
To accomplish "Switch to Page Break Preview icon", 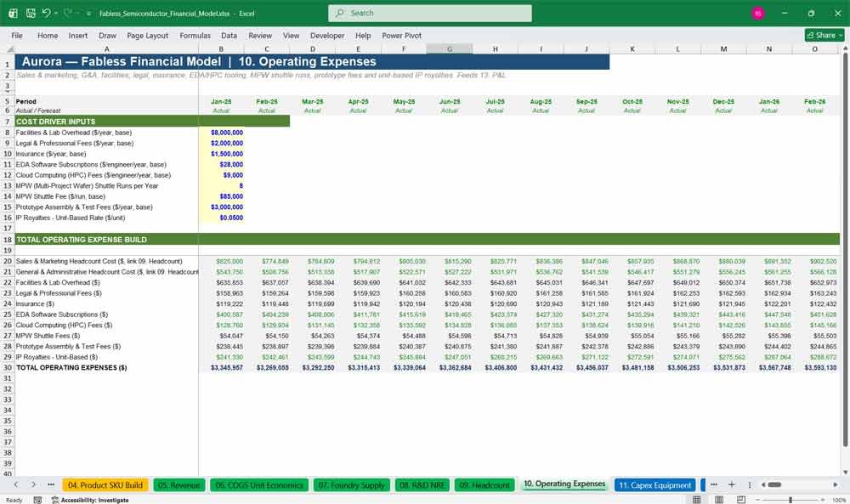I will click(741, 499).
